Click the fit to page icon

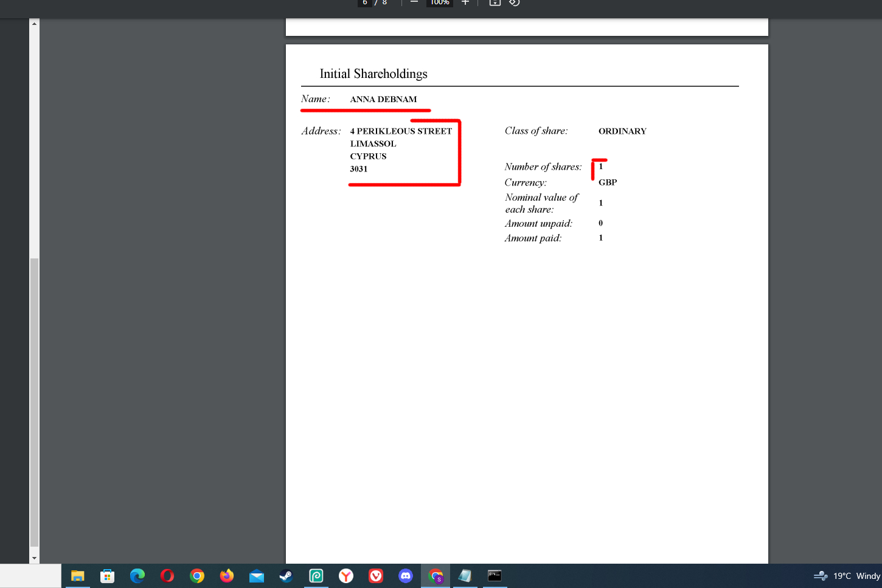pos(495,3)
